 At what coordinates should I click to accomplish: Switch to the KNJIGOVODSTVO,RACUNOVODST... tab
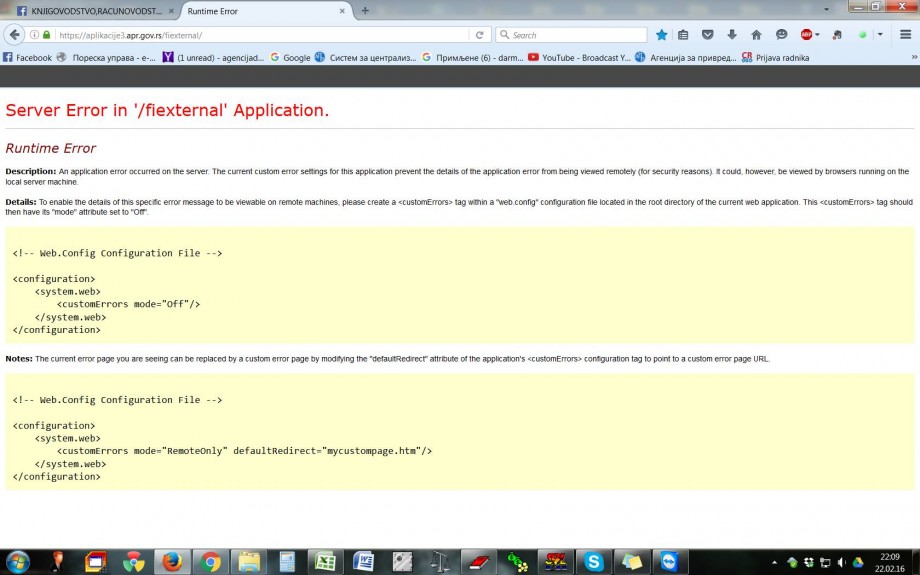pyautogui.click(x=96, y=11)
